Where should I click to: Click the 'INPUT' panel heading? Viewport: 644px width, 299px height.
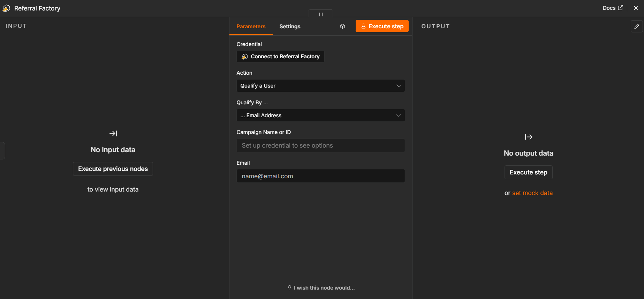pos(16,26)
